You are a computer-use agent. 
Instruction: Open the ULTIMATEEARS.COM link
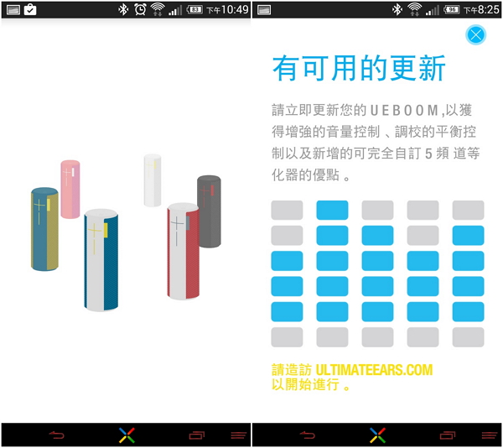[x=374, y=370]
